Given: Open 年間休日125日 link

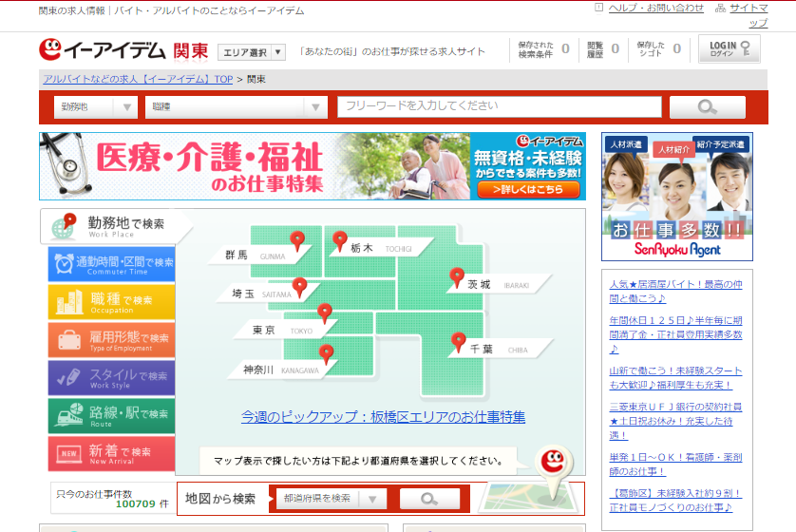Looking at the screenshot, I should [675, 334].
